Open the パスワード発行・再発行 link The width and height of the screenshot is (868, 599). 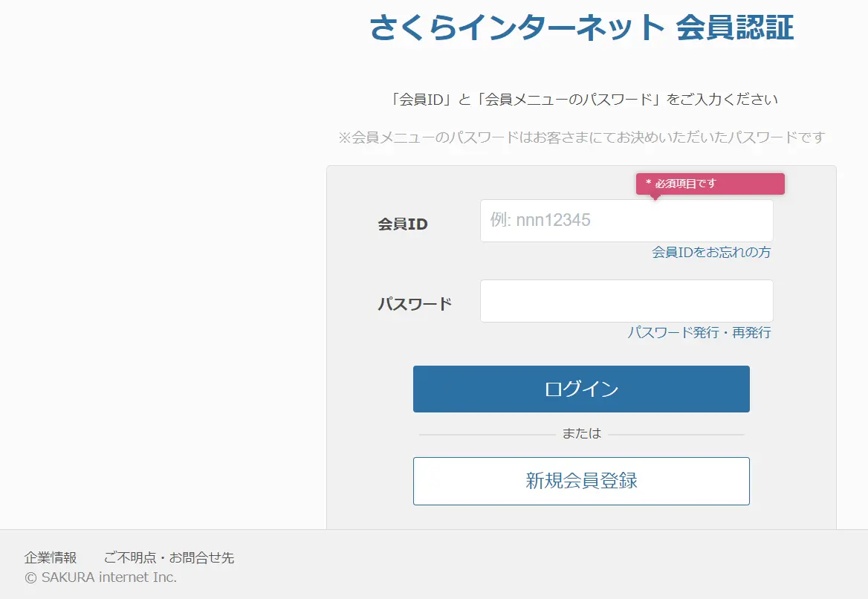coord(699,333)
